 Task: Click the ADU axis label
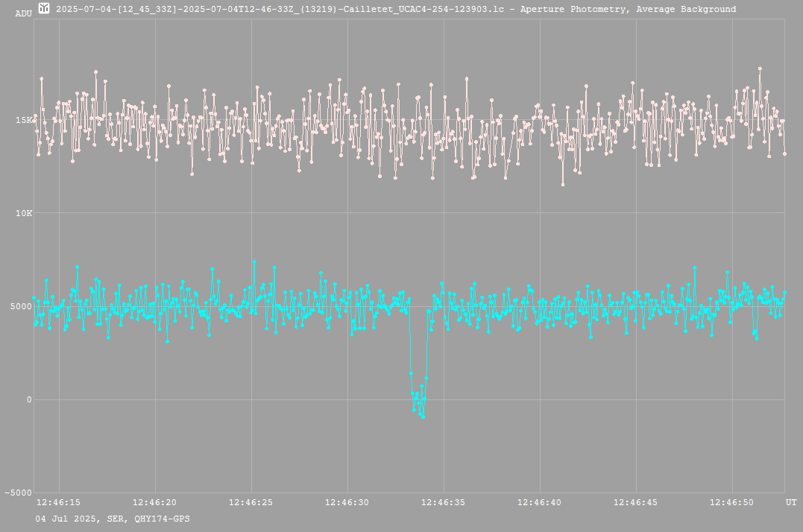coord(24,13)
